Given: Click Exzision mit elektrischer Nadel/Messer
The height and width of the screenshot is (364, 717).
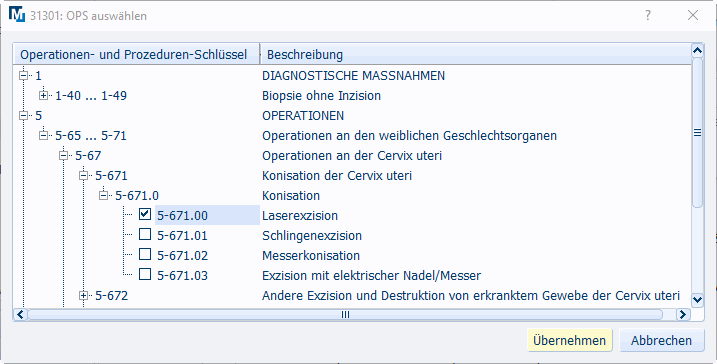Looking at the screenshot, I should pos(371,275).
